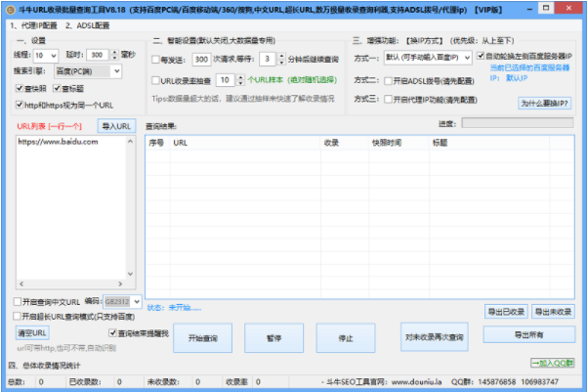Screen dimensions: 588x392
Task: Click the 序号 column header
Action: tap(157, 143)
